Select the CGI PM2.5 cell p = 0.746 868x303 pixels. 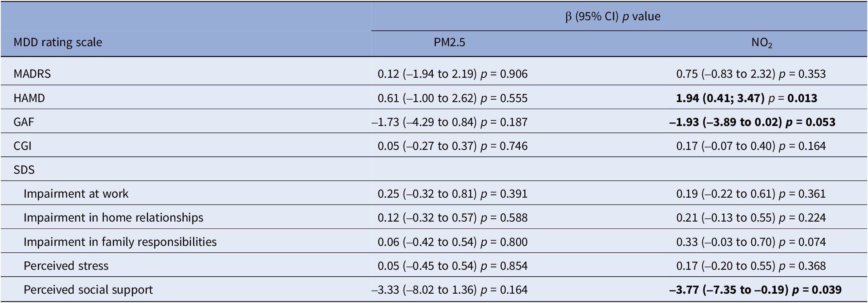click(x=453, y=146)
